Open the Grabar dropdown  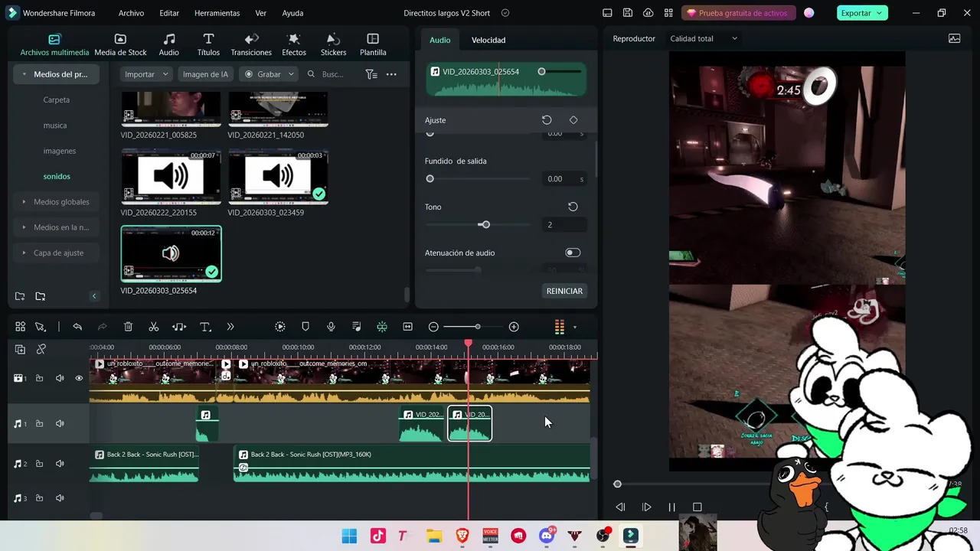pyautogui.click(x=269, y=74)
